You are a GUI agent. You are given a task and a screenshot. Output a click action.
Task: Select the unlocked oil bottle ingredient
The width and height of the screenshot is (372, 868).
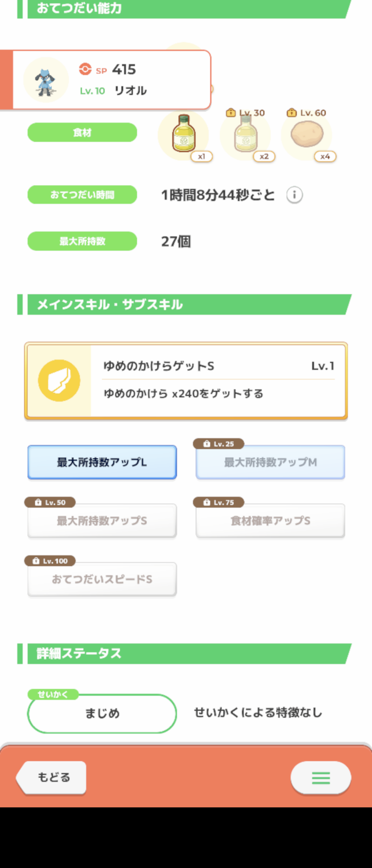184,135
